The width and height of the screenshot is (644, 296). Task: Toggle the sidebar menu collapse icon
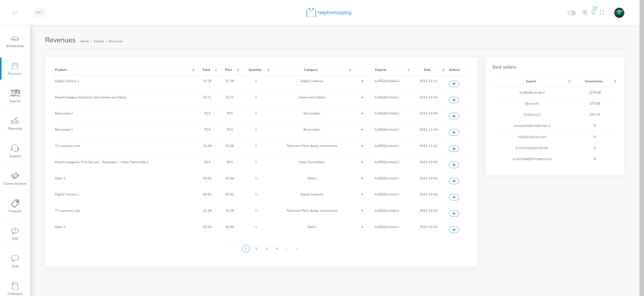(15, 13)
